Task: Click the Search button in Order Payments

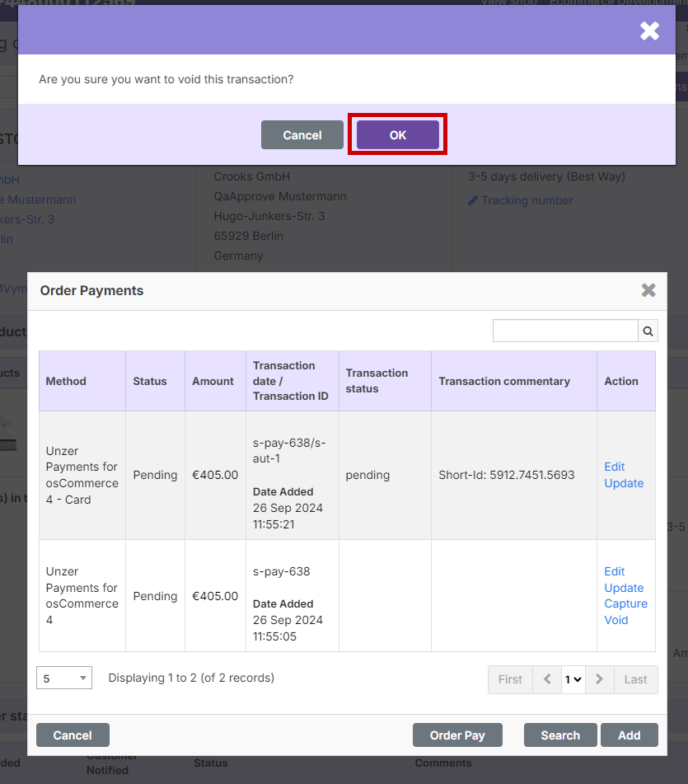Action: [x=560, y=735]
